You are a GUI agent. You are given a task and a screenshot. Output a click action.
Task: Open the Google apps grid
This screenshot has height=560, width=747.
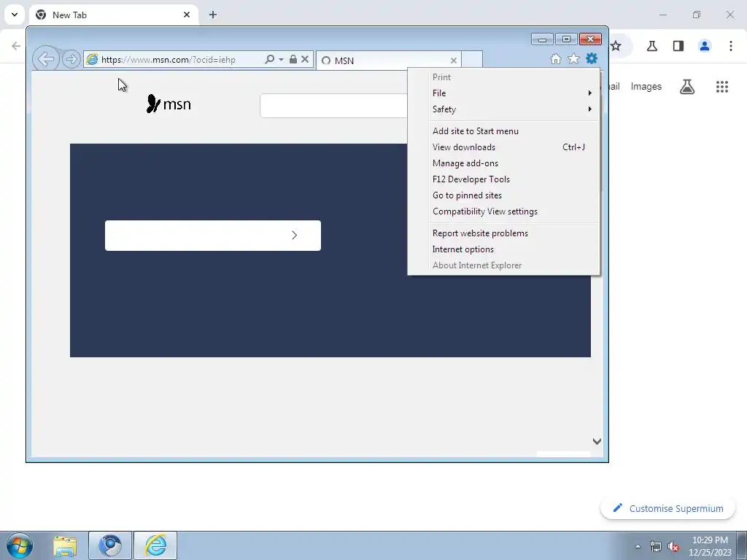(721, 87)
